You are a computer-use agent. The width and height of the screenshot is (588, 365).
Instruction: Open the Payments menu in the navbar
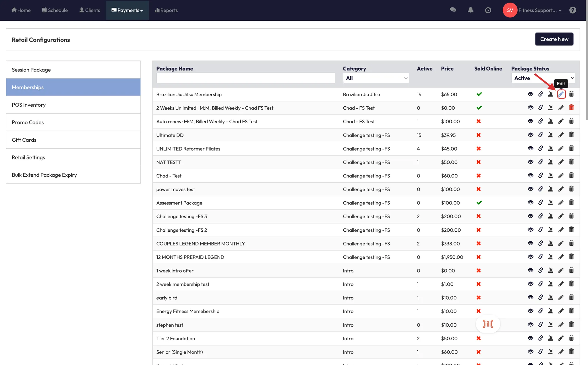click(x=127, y=10)
